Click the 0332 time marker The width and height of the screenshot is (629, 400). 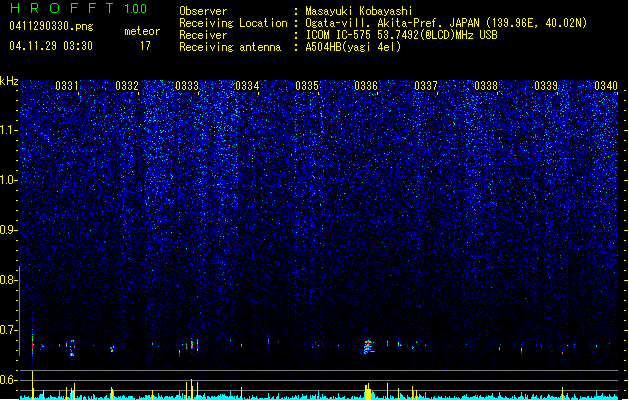point(127,86)
